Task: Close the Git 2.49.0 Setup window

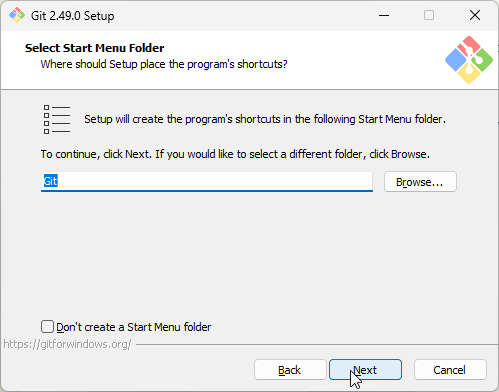Action: click(475, 15)
